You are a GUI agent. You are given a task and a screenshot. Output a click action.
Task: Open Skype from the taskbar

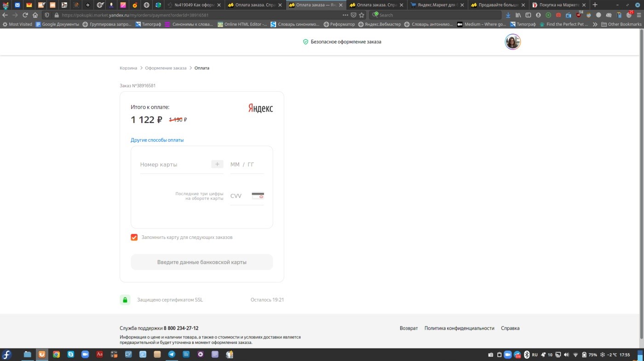pos(70,355)
